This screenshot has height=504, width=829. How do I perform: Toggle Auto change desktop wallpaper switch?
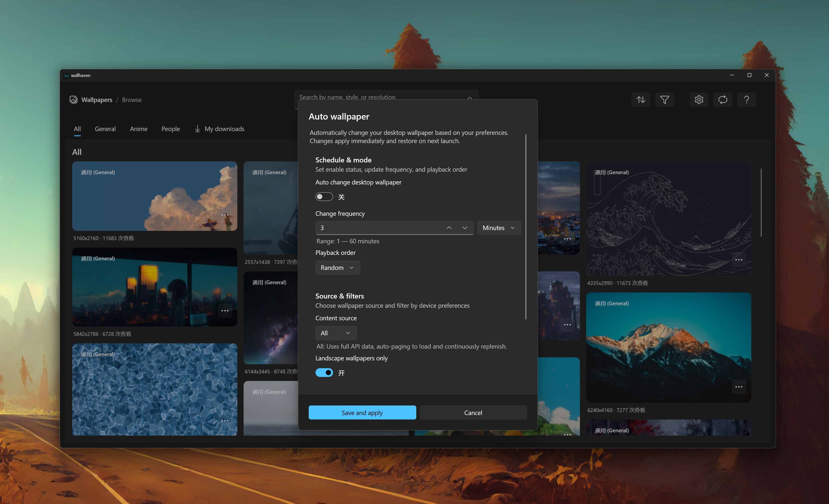324,197
